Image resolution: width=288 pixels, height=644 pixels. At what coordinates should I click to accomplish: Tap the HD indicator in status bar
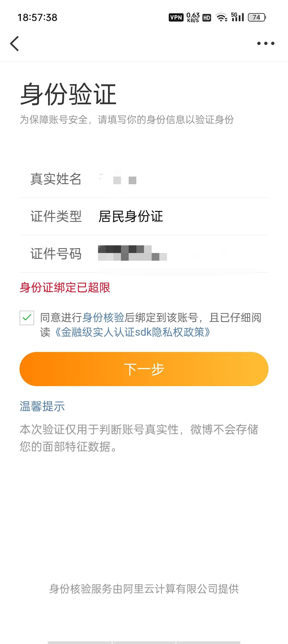click(x=206, y=18)
